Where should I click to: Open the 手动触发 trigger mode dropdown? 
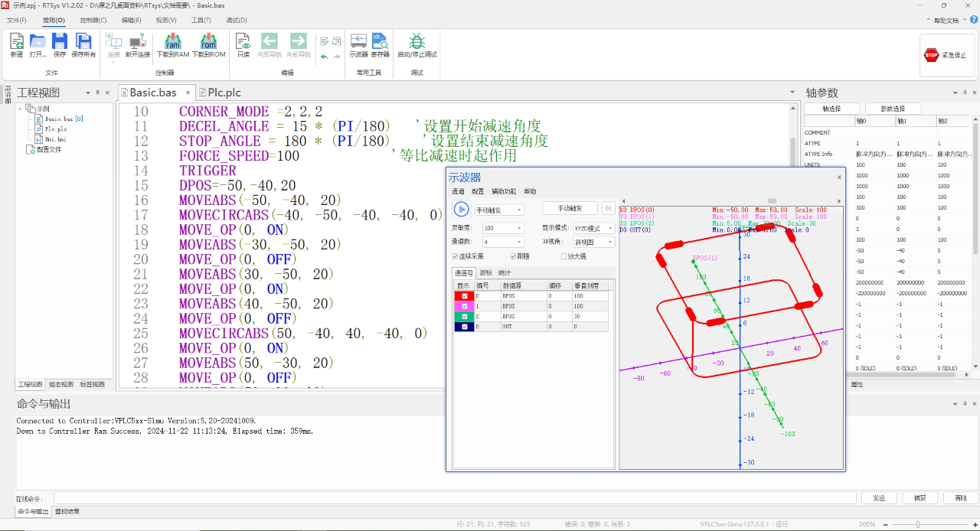pos(499,210)
